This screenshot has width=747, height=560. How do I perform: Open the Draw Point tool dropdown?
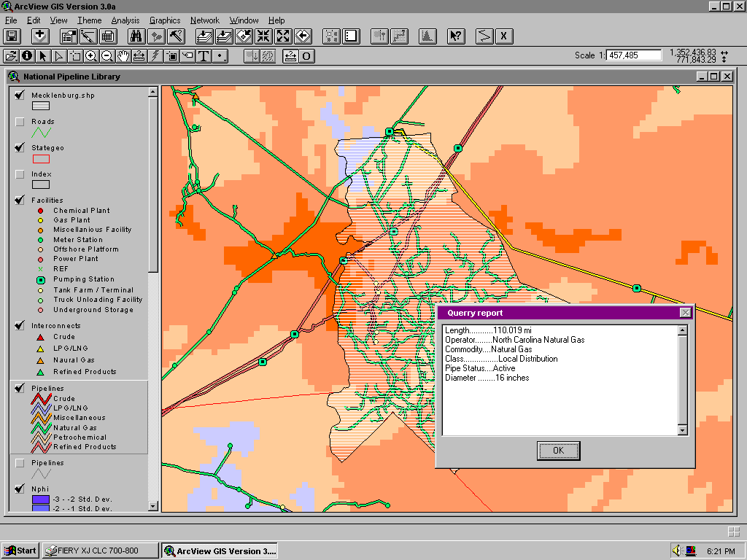click(x=220, y=56)
